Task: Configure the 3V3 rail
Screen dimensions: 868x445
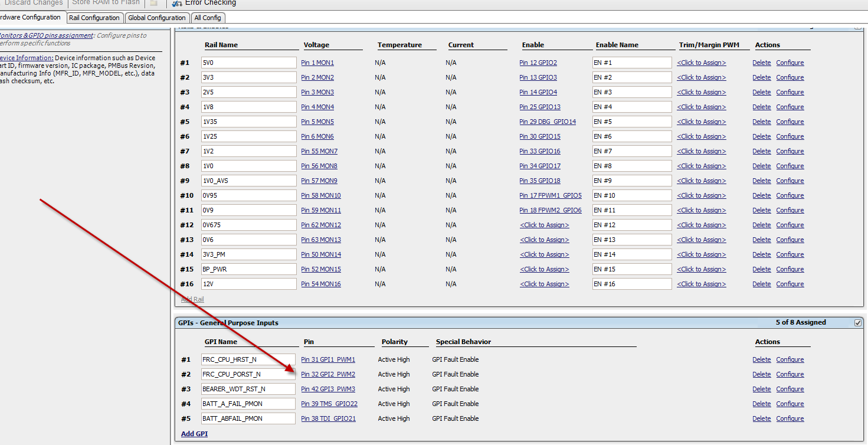Action: [x=790, y=77]
